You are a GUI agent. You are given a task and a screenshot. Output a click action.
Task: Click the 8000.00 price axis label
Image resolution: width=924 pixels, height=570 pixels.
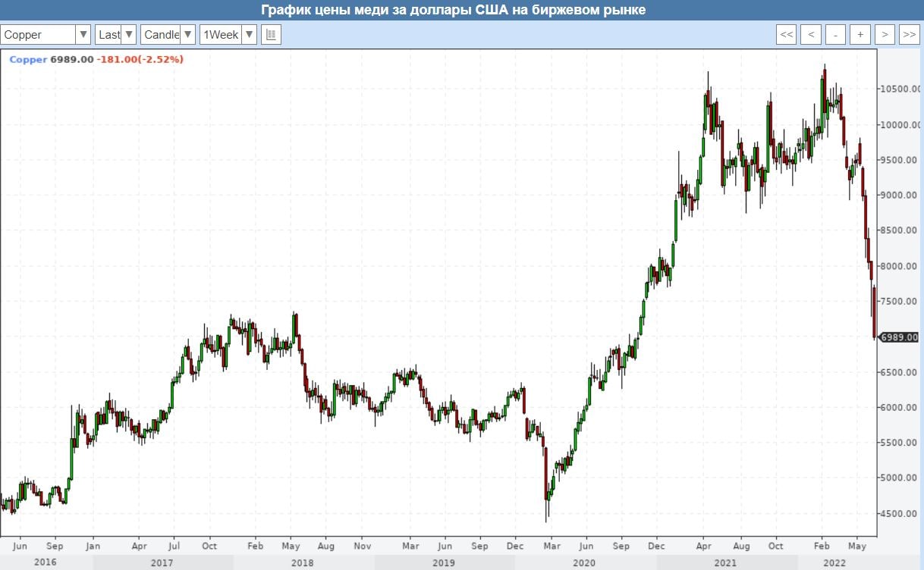click(900, 266)
